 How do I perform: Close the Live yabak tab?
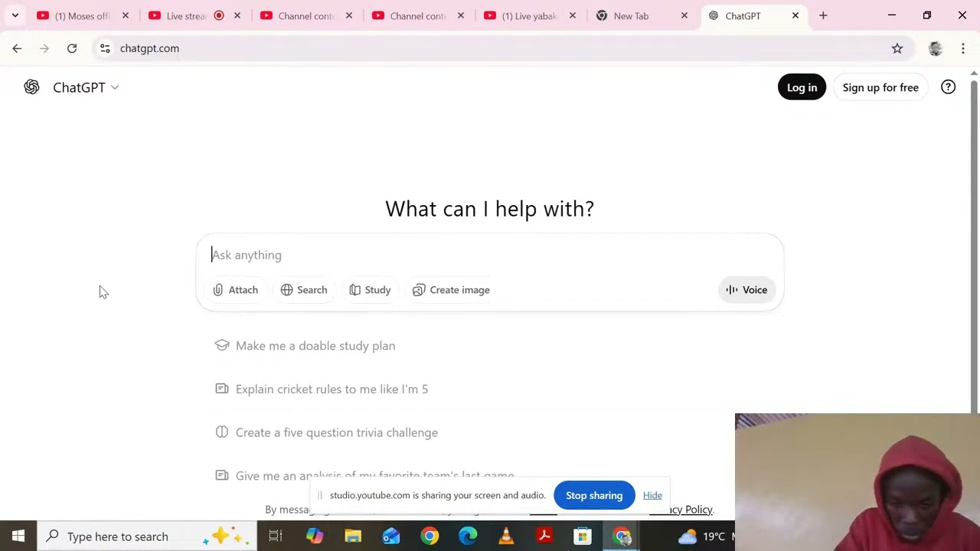coord(573,15)
